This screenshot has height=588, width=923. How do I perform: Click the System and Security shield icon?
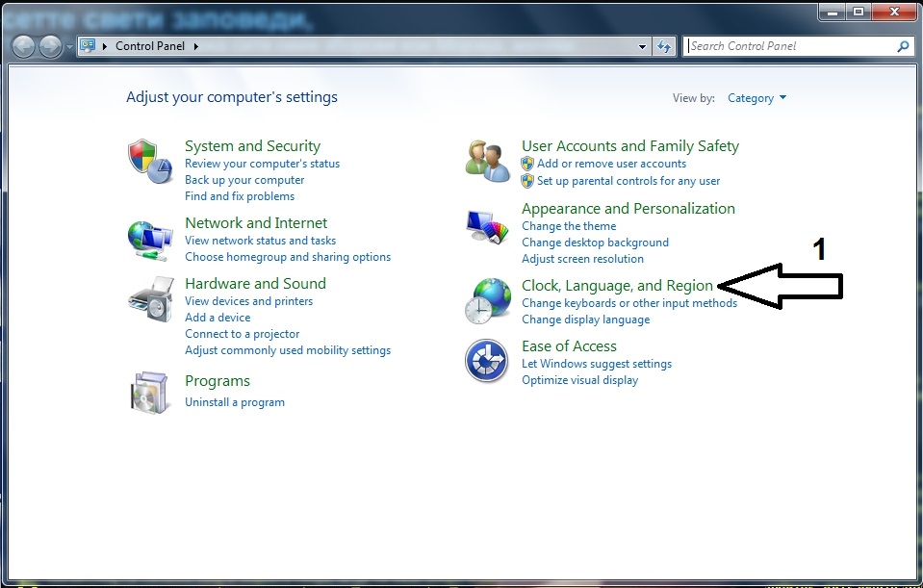click(x=149, y=160)
